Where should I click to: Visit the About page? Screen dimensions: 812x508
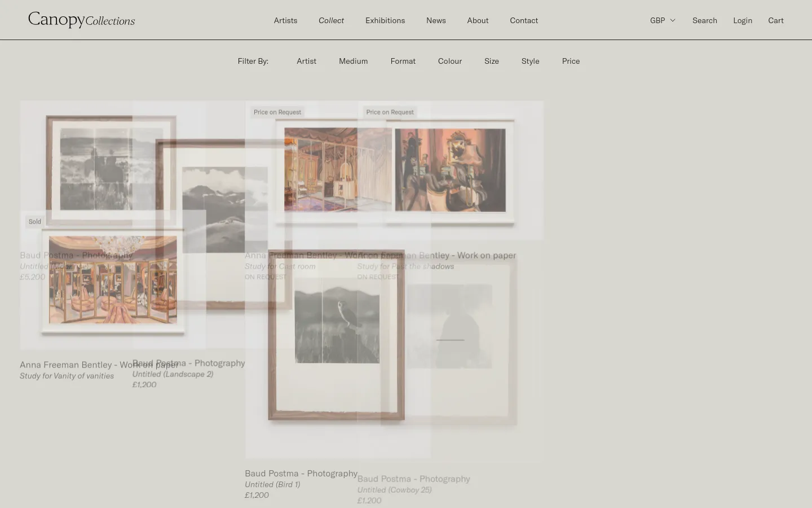pyautogui.click(x=478, y=20)
